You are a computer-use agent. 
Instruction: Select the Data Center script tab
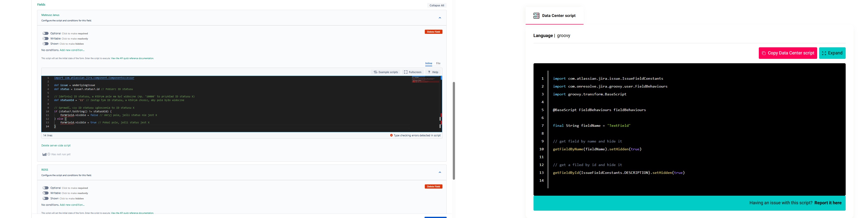coord(554,15)
